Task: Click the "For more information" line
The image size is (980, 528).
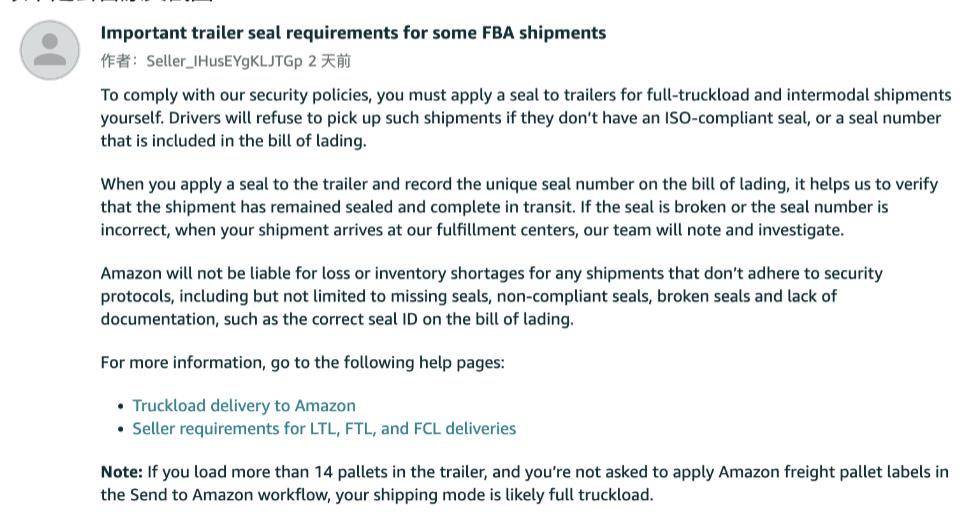Action: pyautogui.click(x=302, y=362)
